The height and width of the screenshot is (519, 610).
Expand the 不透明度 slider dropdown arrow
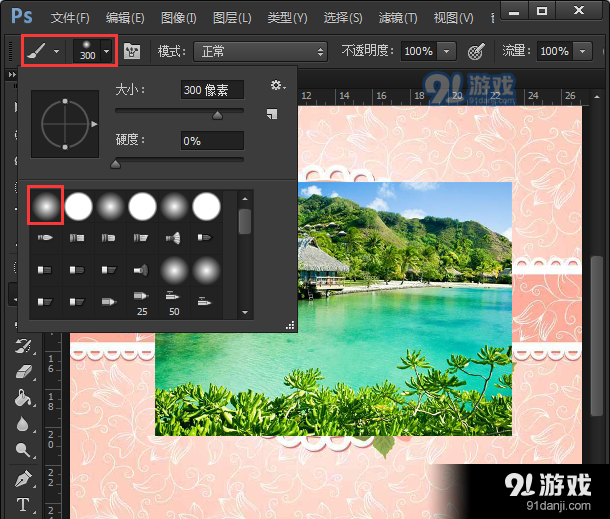[447, 51]
